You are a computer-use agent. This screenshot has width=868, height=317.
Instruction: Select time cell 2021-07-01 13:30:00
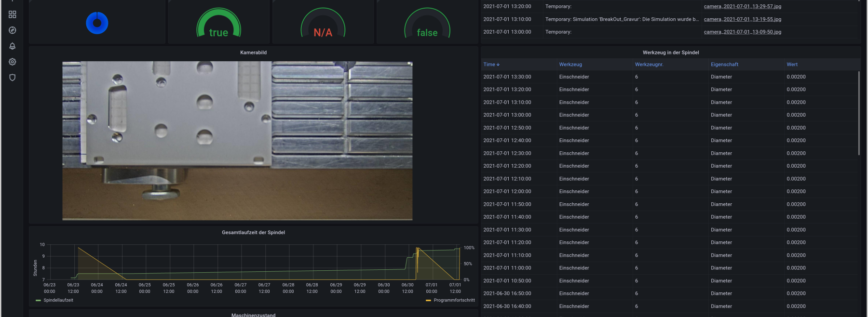507,77
